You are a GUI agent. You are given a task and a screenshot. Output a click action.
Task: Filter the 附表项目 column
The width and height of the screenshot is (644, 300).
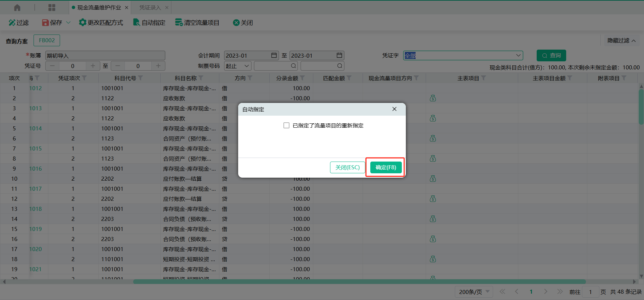point(624,78)
